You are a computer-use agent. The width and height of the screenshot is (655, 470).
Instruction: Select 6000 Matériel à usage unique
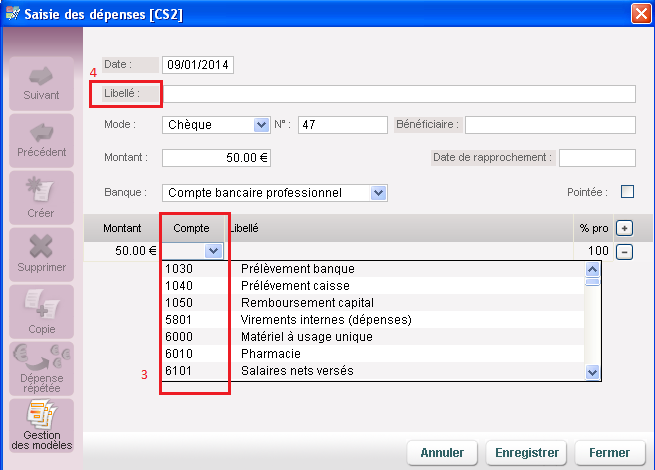(x=373, y=337)
